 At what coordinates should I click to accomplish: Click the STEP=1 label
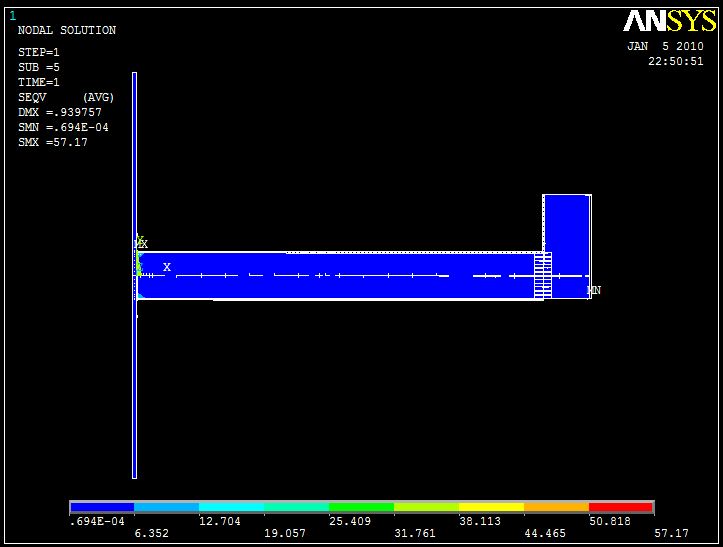(x=39, y=52)
